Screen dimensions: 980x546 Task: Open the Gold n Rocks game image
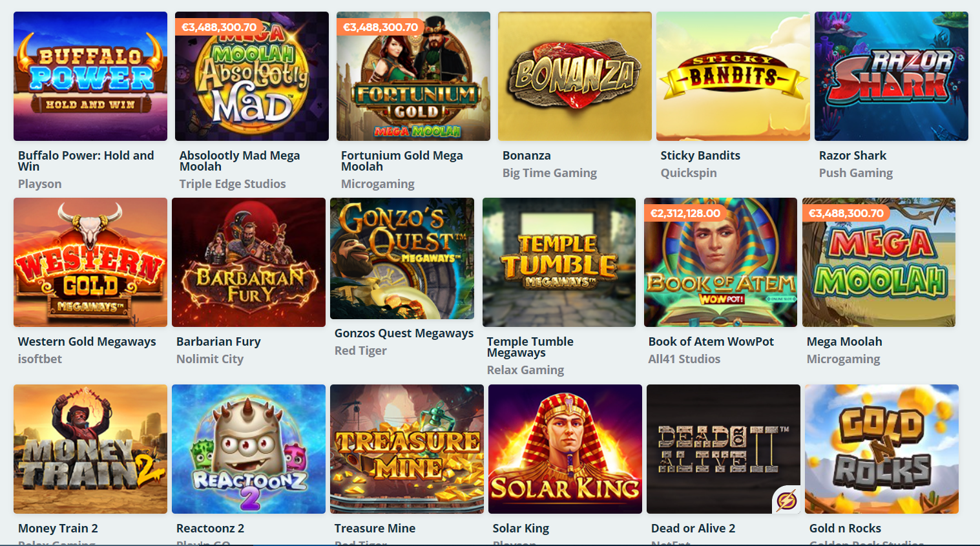click(882, 449)
